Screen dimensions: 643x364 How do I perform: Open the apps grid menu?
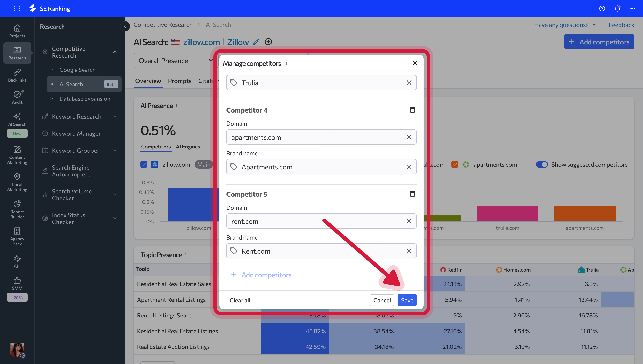point(17,8)
